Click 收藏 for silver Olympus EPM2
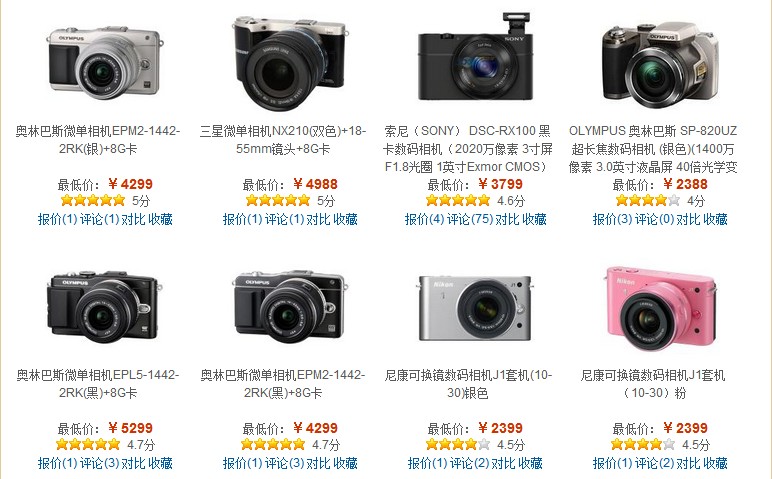Image resolution: width=773 pixels, height=479 pixels. coord(160,219)
